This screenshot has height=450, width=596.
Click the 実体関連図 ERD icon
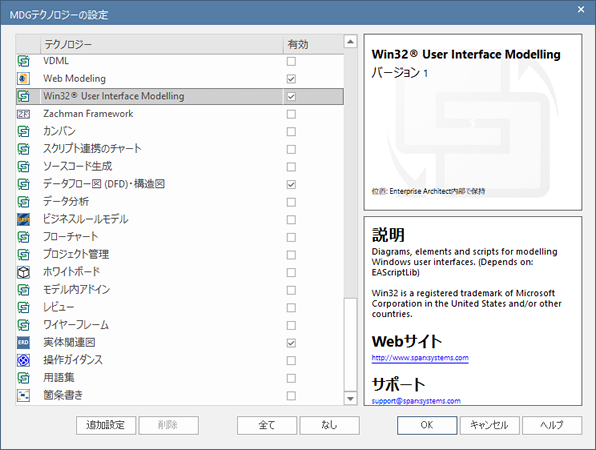(24, 342)
